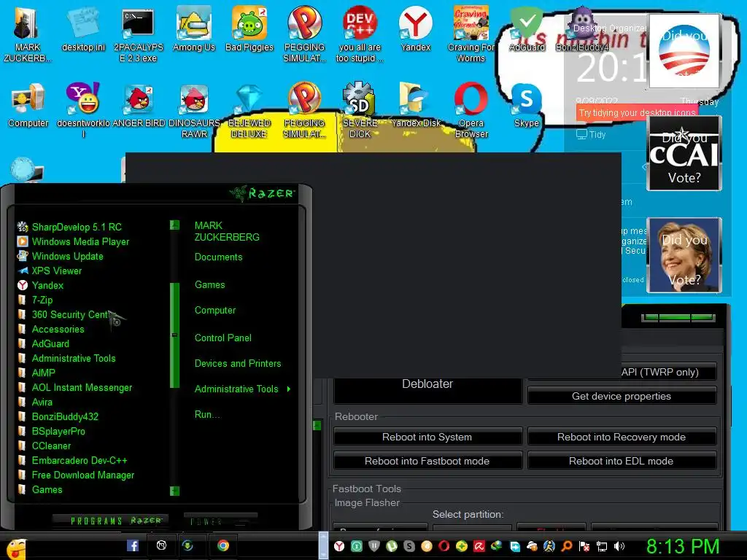Open the ANGER BIRD desktop icon
The width and height of the screenshot is (747, 560).
(x=139, y=105)
